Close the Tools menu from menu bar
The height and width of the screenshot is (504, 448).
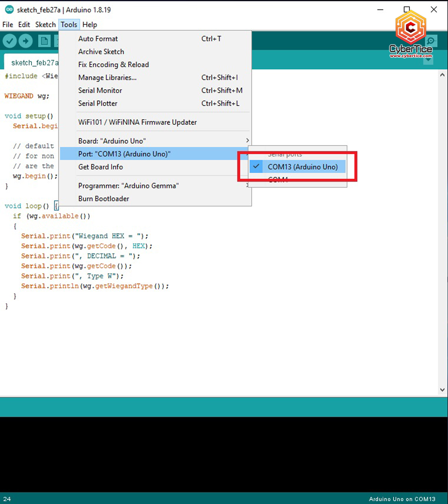tap(69, 24)
